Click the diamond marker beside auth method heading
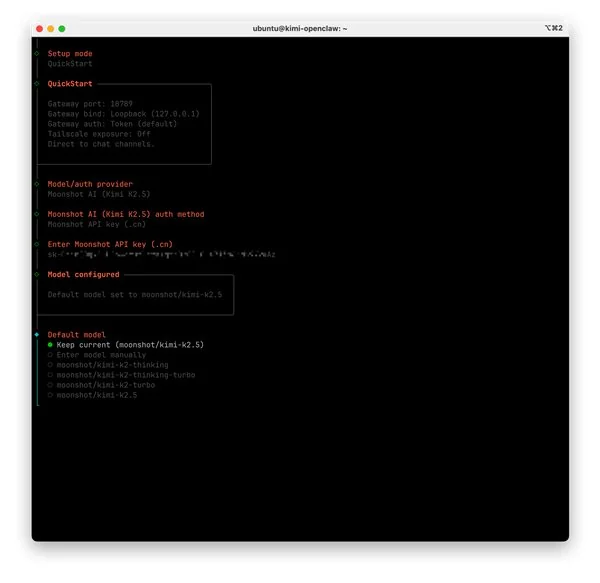Image resolution: width=600 pixels, height=583 pixels. 37,214
